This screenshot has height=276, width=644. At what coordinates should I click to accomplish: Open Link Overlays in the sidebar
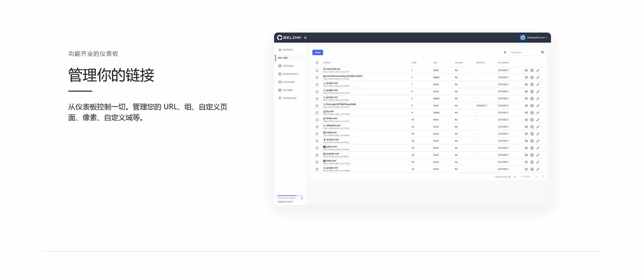(287, 82)
